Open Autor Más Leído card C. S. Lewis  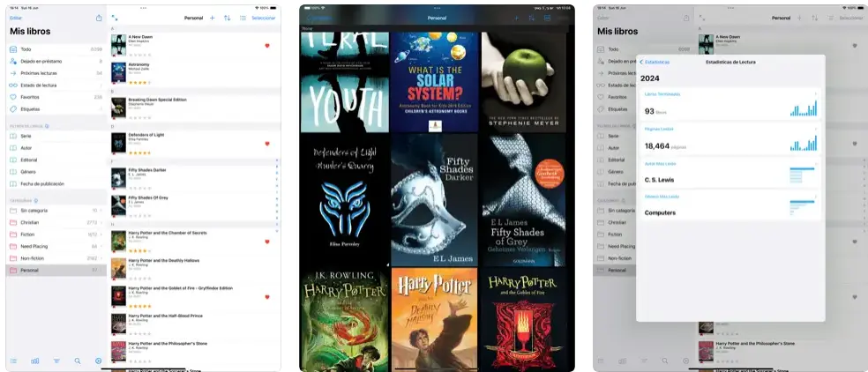click(730, 173)
